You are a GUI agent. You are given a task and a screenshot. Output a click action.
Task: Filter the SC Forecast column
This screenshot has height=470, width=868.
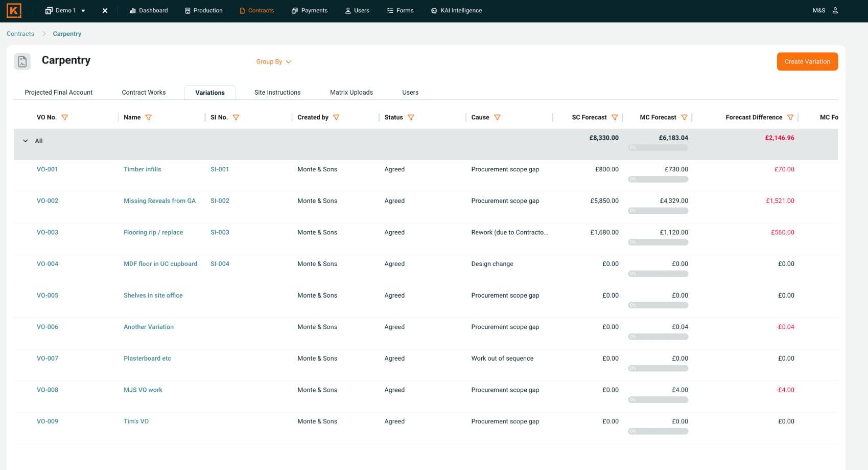pos(615,118)
